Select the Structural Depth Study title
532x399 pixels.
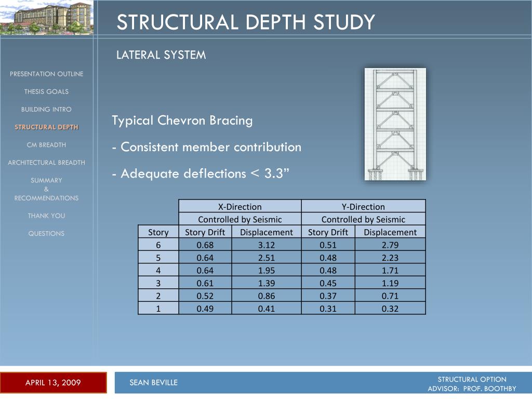tap(246, 22)
